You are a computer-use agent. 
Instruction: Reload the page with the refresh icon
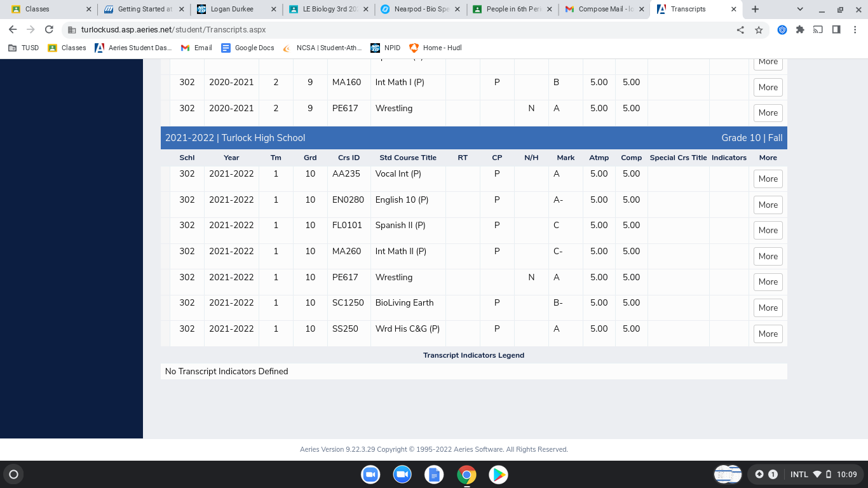49,30
